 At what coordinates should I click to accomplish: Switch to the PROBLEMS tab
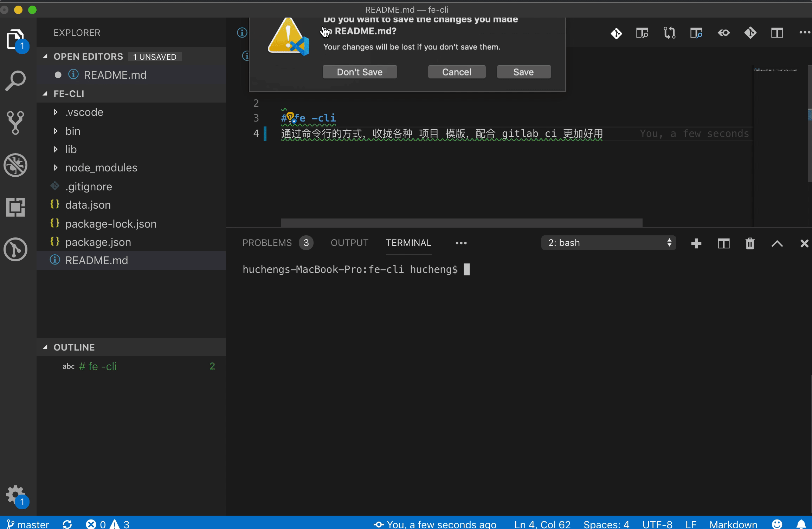pos(267,243)
